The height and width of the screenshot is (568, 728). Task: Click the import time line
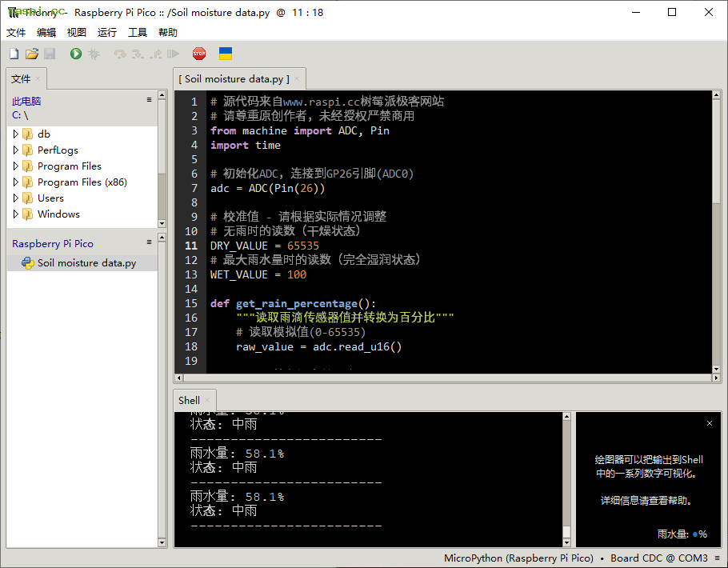point(245,145)
